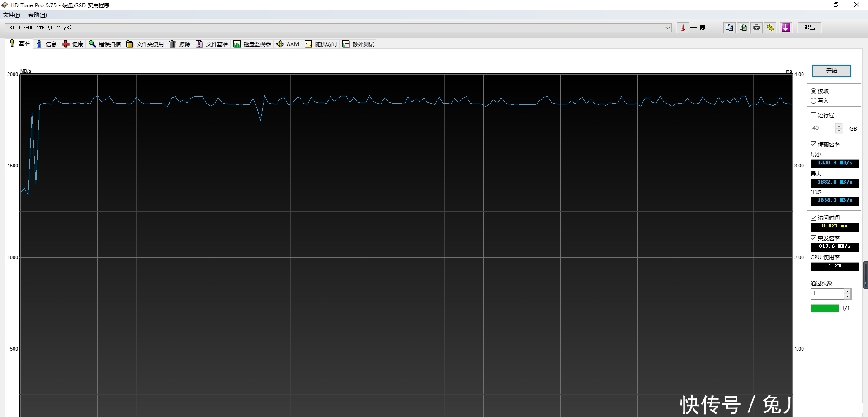Click the green 1/1 progress bar
This screenshot has height=417, width=868.
(825, 308)
